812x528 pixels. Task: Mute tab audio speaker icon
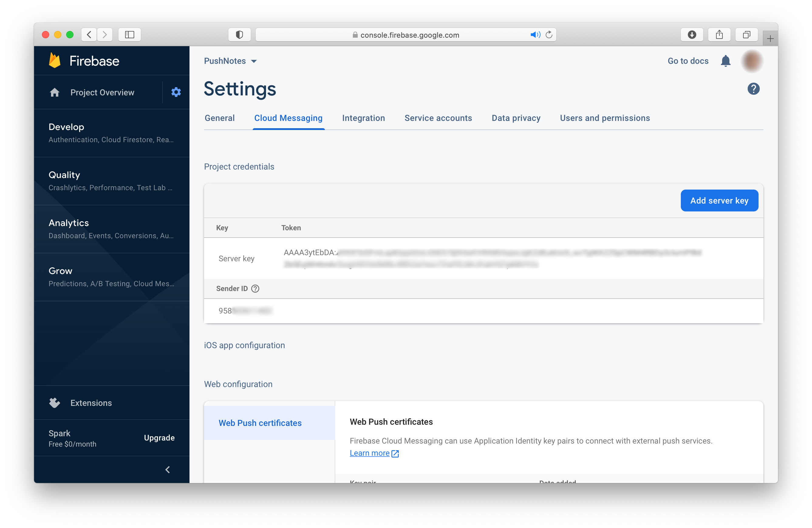(535, 35)
